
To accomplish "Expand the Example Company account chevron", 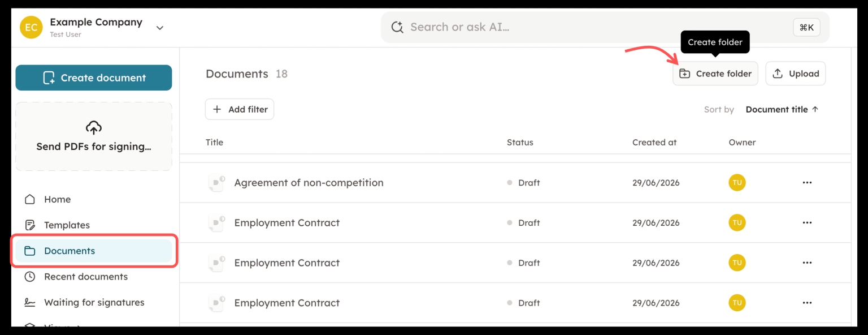I will 160,28.
